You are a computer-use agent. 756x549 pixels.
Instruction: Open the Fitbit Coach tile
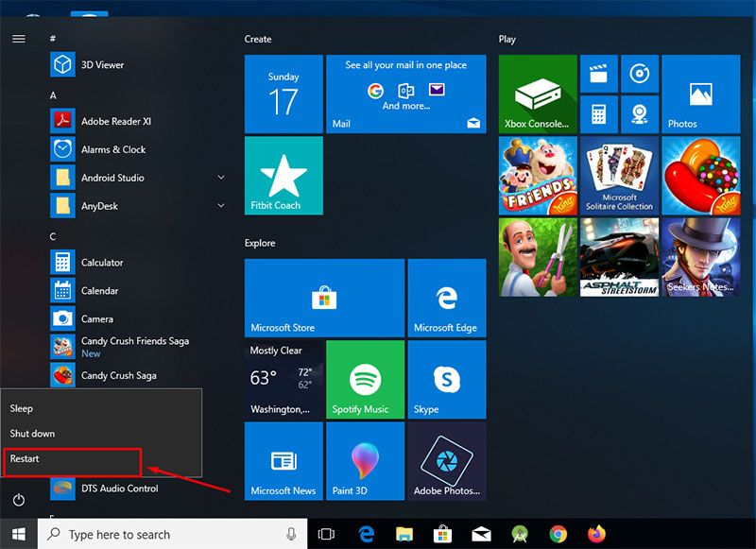pyautogui.click(x=283, y=176)
